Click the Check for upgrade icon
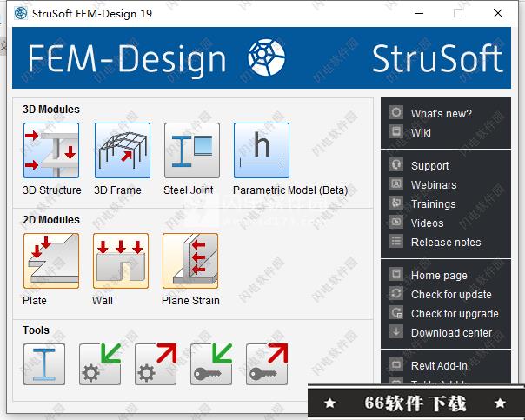Viewport: 525px width, 420px height. [396, 312]
